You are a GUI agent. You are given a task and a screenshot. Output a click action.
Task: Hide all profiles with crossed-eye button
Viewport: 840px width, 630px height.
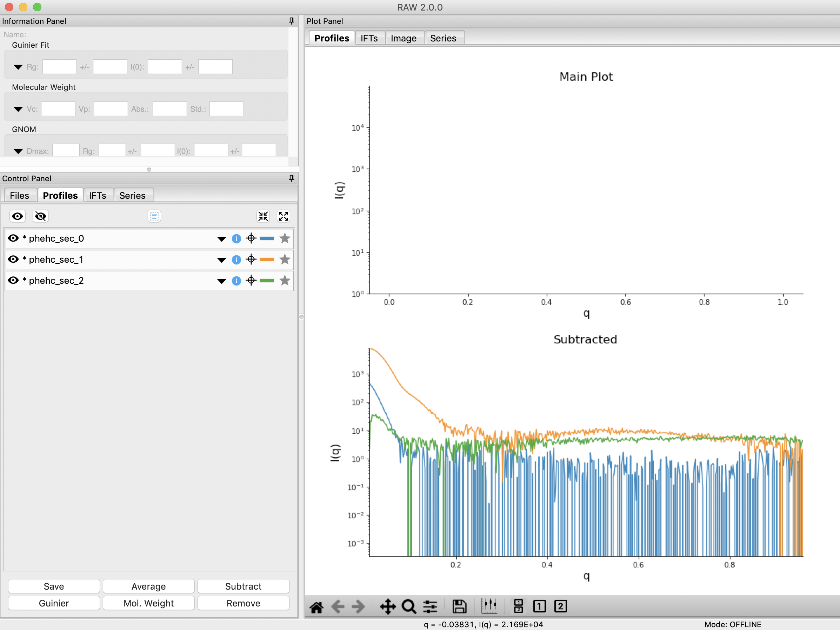point(40,216)
